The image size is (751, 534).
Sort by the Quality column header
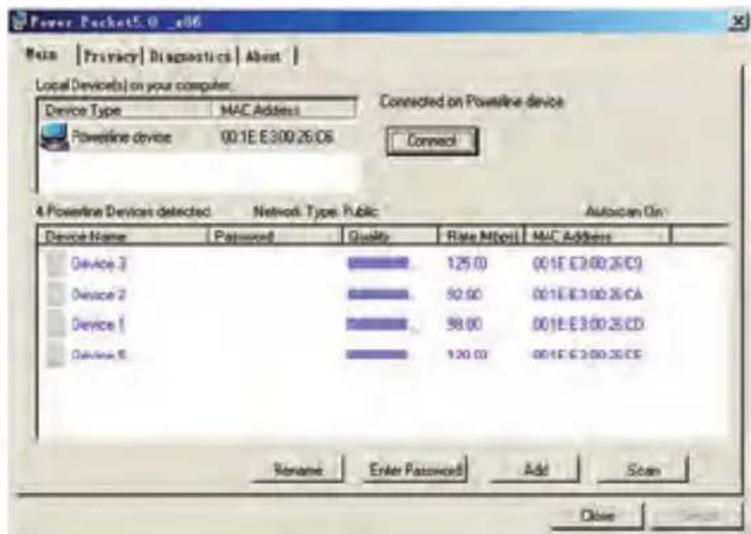coord(390,237)
